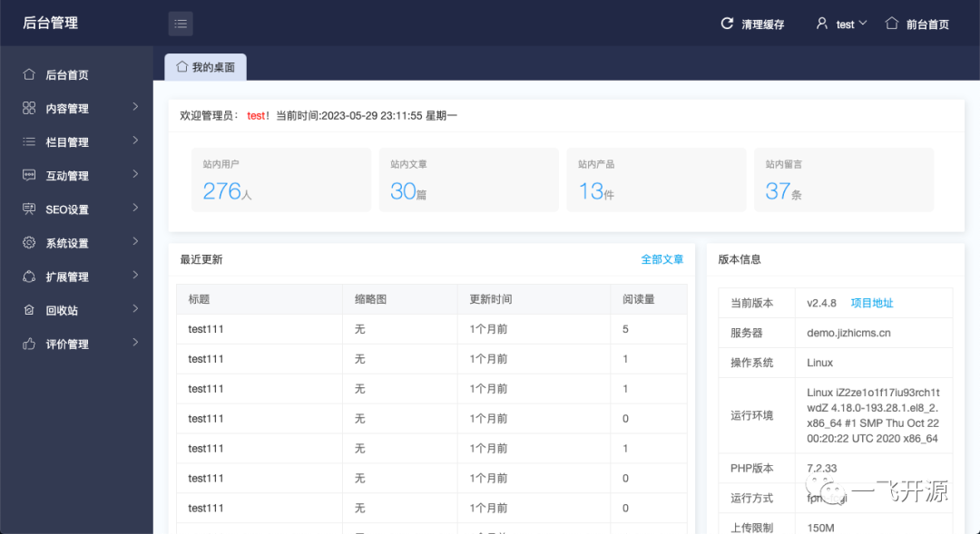Expand the 互动管理 menu chevron

click(x=135, y=175)
